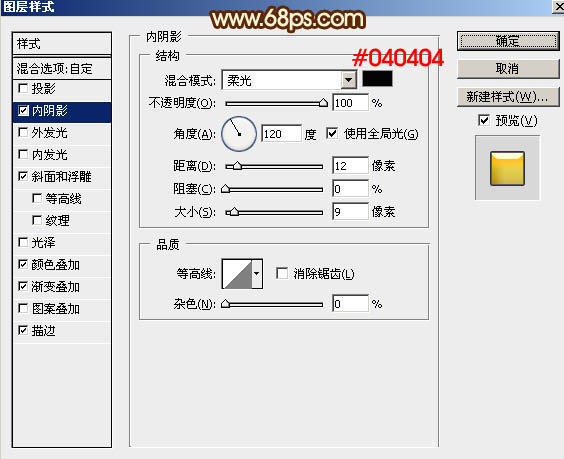Click the 取消 button
This screenshot has width=564, height=459.
tap(508, 68)
